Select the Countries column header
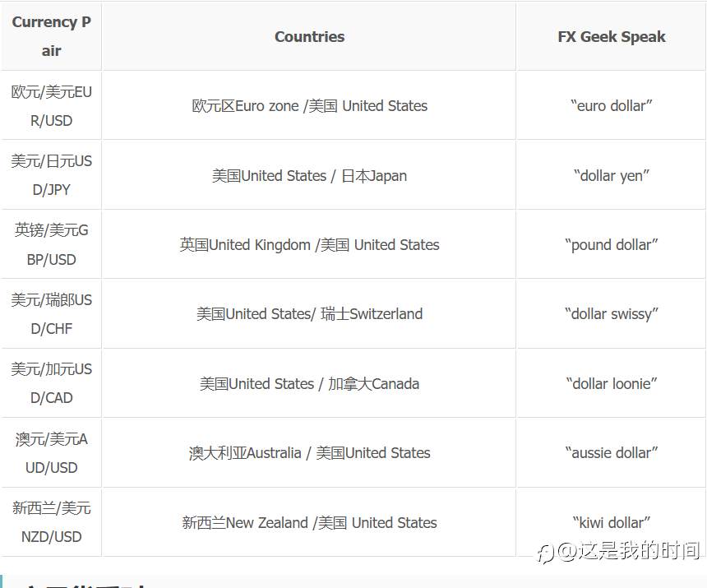The width and height of the screenshot is (707, 588). pos(309,36)
